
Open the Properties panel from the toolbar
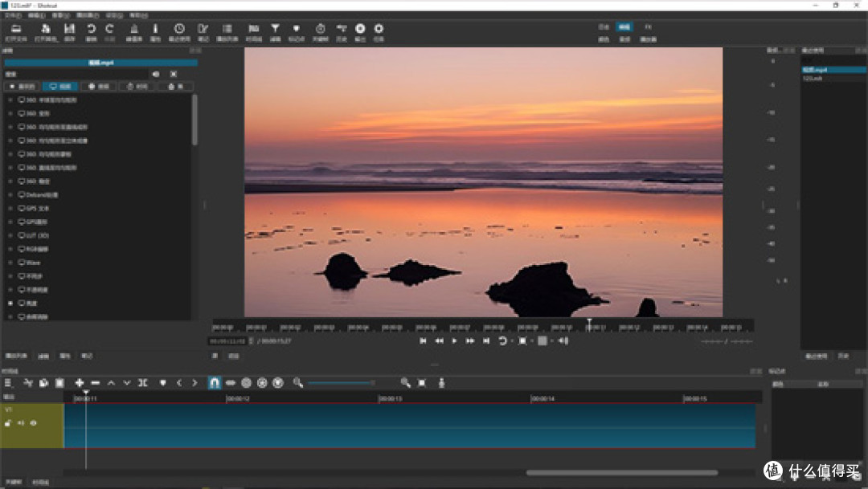[x=156, y=29]
